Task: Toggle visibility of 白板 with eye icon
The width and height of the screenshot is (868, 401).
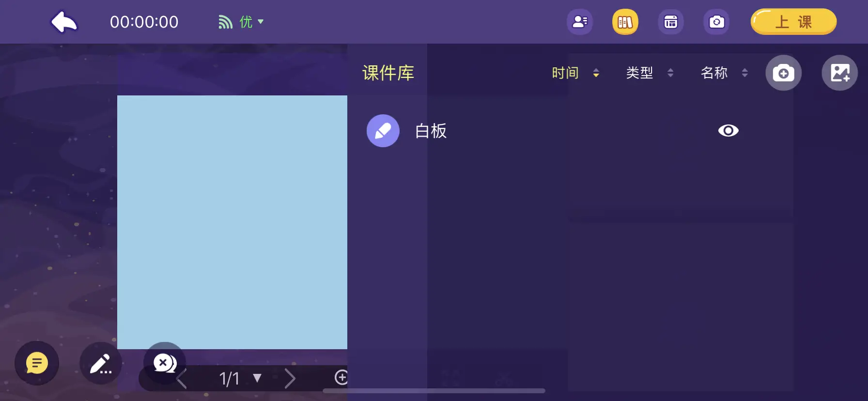Action: click(x=728, y=131)
